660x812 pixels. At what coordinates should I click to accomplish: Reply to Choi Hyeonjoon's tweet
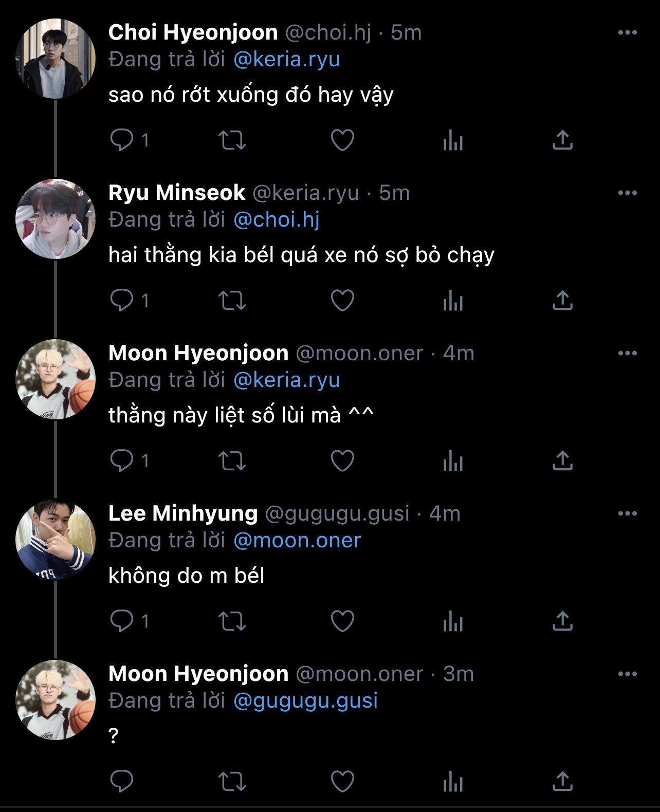point(122,140)
